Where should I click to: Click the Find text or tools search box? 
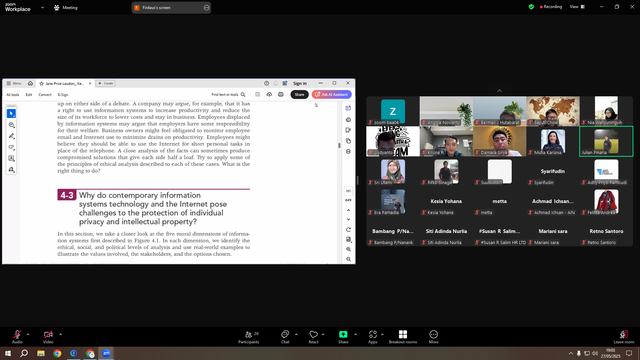(228, 95)
